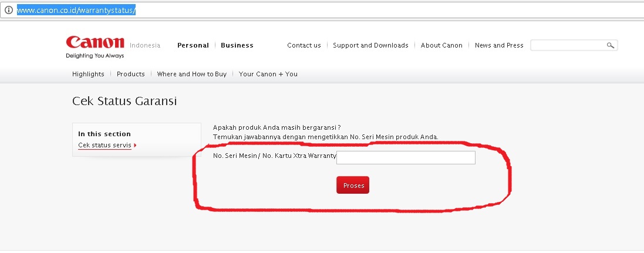644x253 pixels.
Task: Open News and Press
Action: [499, 45]
